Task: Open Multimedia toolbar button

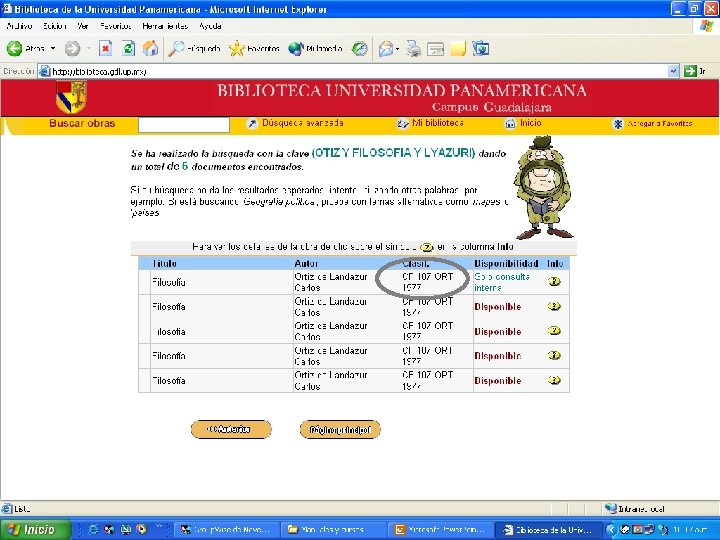Action: point(315,48)
